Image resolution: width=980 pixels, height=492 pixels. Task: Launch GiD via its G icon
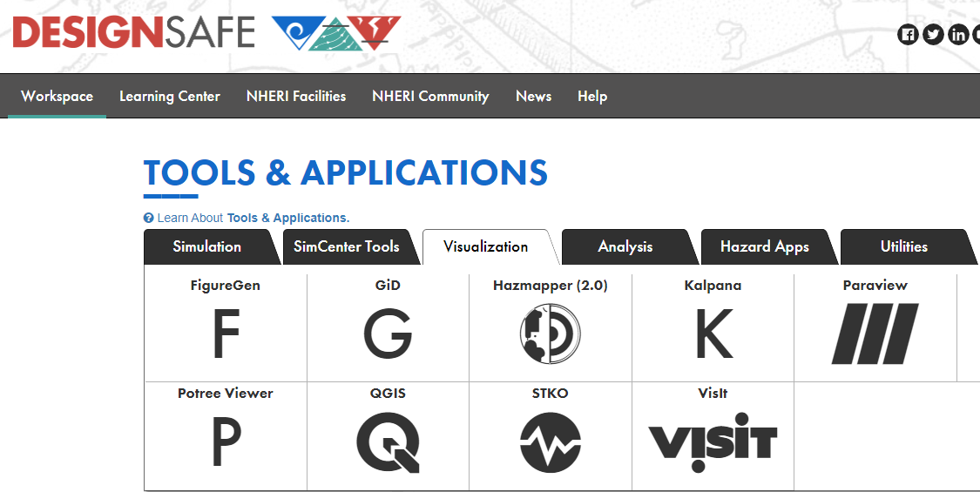point(388,334)
